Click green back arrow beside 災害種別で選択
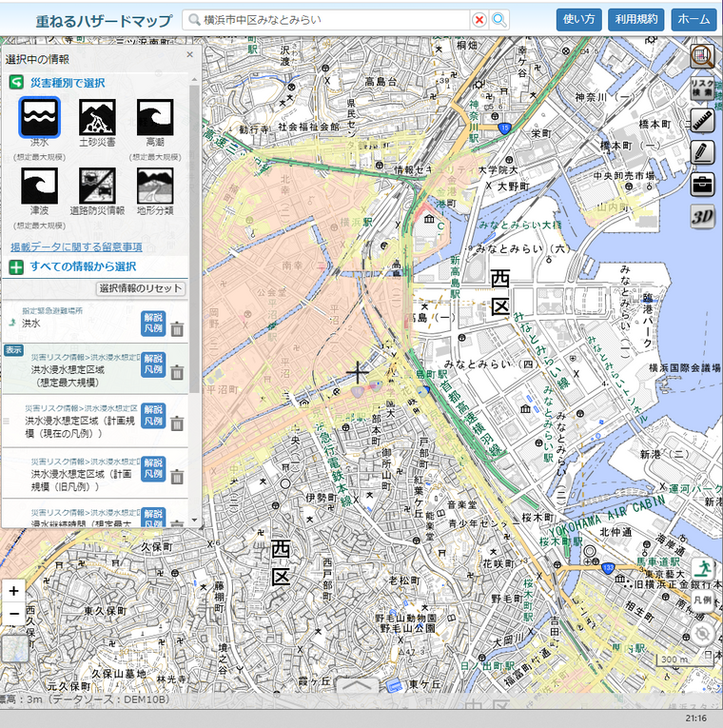Screen dimensions: 723x728 click(x=16, y=83)
